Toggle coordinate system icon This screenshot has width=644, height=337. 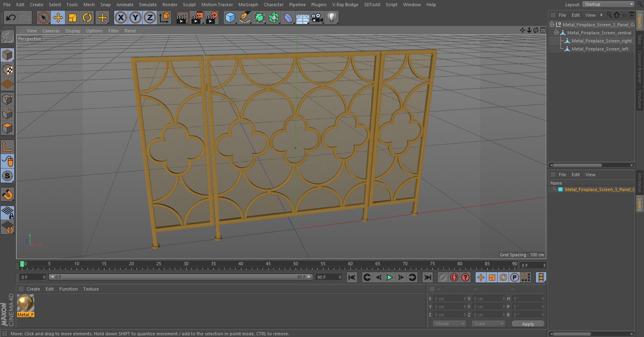click(x=164, y=17)
